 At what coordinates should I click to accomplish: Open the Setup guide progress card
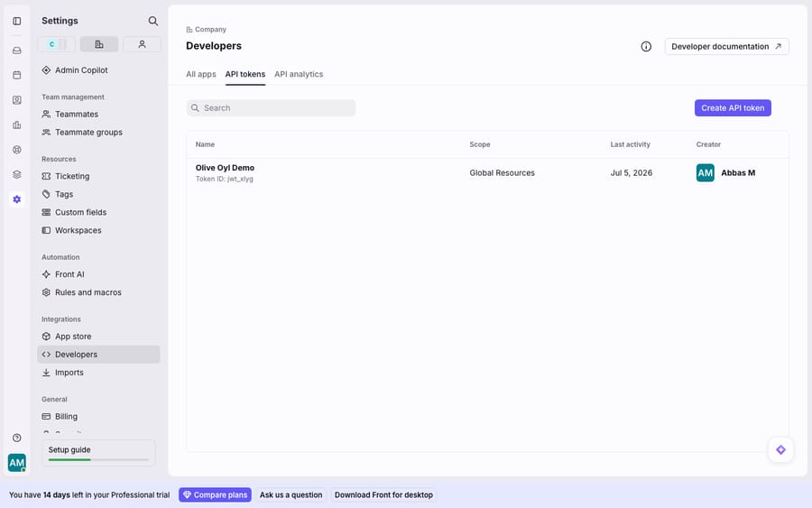98,453
